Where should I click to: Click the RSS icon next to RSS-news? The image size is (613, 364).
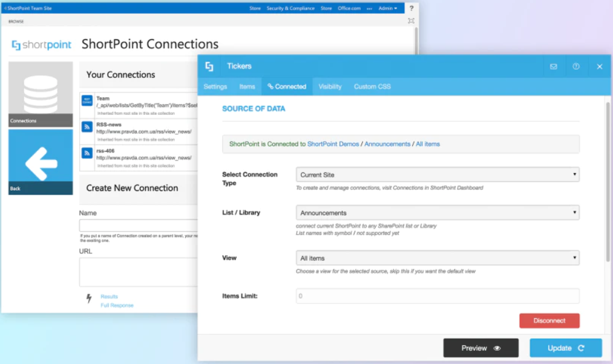(88, 126)
